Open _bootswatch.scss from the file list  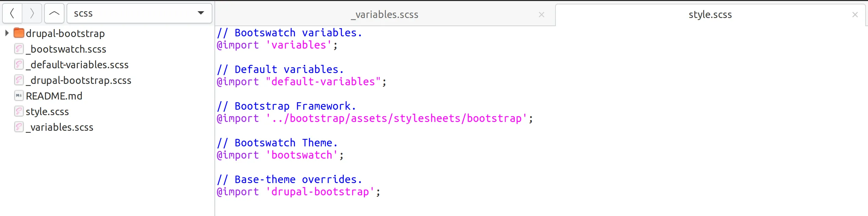pos(66,49)
